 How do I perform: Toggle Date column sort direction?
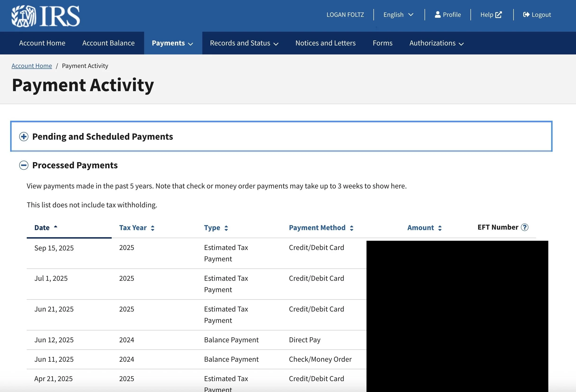pyautogui.click(x=56, y=227)
